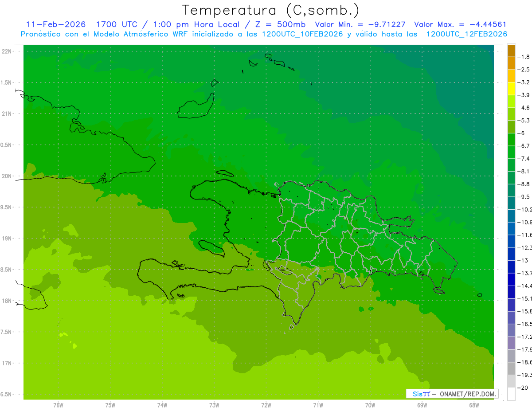
Task: Click the '21N' latitude label
Action: [x=7, y=114]
